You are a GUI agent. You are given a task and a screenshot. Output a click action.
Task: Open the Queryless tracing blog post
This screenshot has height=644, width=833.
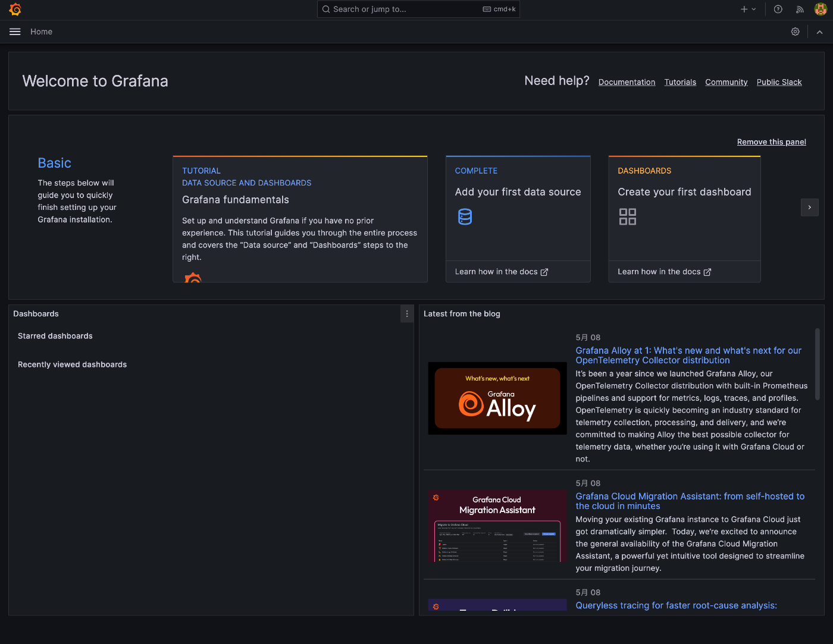676,605
